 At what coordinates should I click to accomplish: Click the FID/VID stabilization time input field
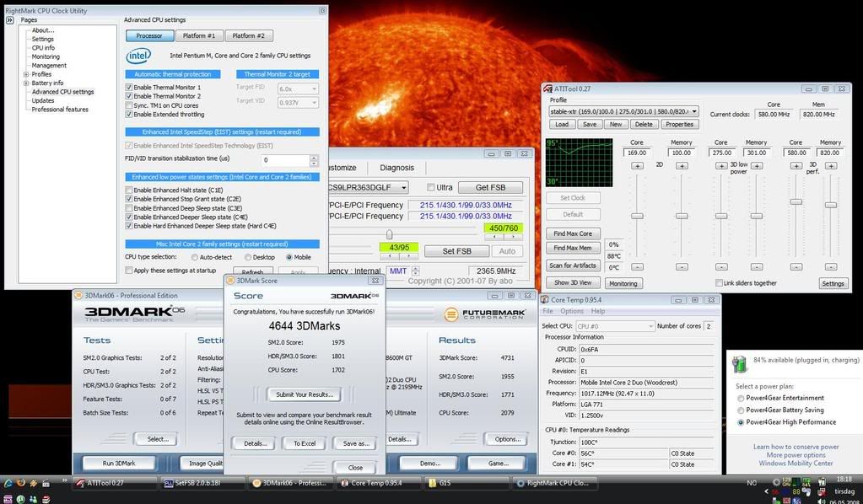pyautogui.click(x=285, y=159)
